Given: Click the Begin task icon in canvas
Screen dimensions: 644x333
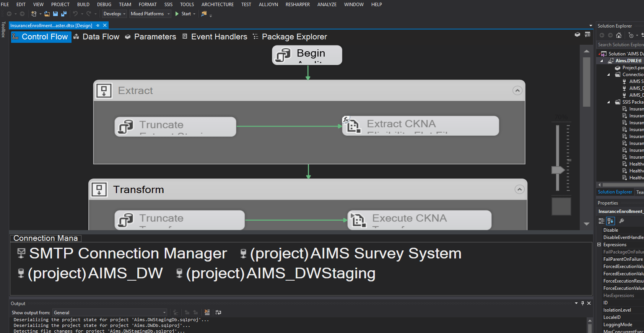Looking at the screenshot, I should point(283,55).
